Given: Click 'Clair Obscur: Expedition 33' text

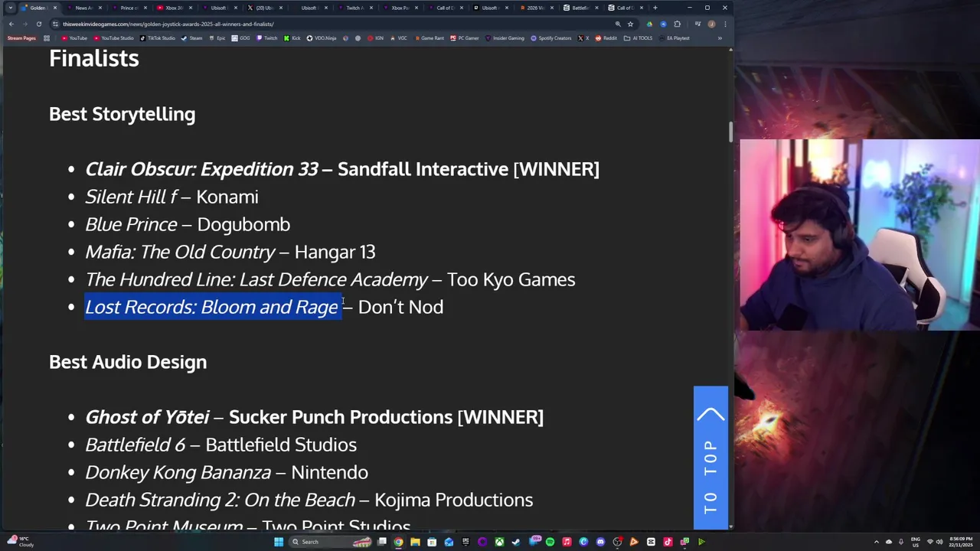Looking at the screenshot, I should pos(201,168).
